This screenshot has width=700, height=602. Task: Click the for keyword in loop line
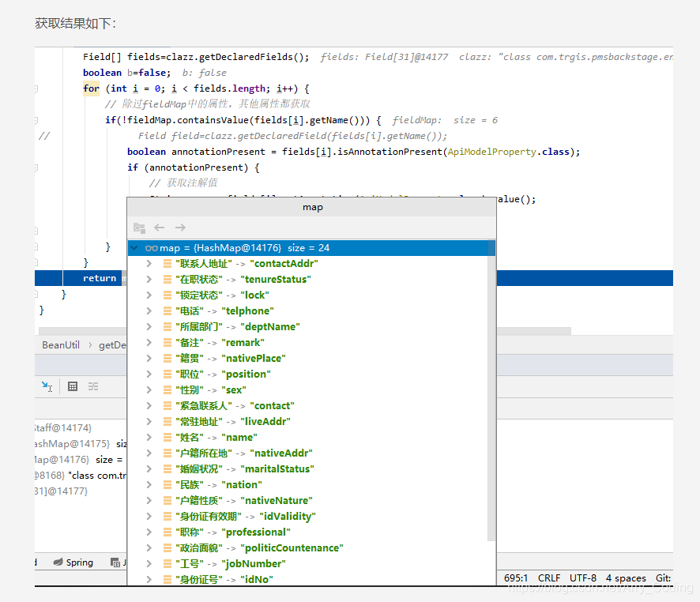[91, 88]
